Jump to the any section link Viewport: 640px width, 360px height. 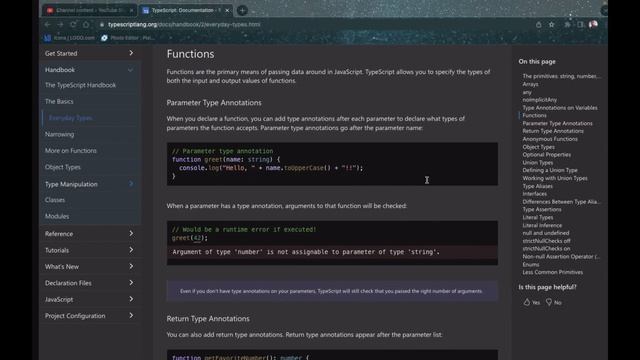click(527, 92)
